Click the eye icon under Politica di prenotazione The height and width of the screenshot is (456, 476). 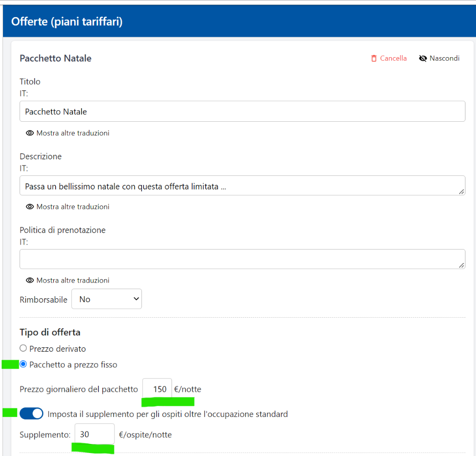click(x=30, y=281)
